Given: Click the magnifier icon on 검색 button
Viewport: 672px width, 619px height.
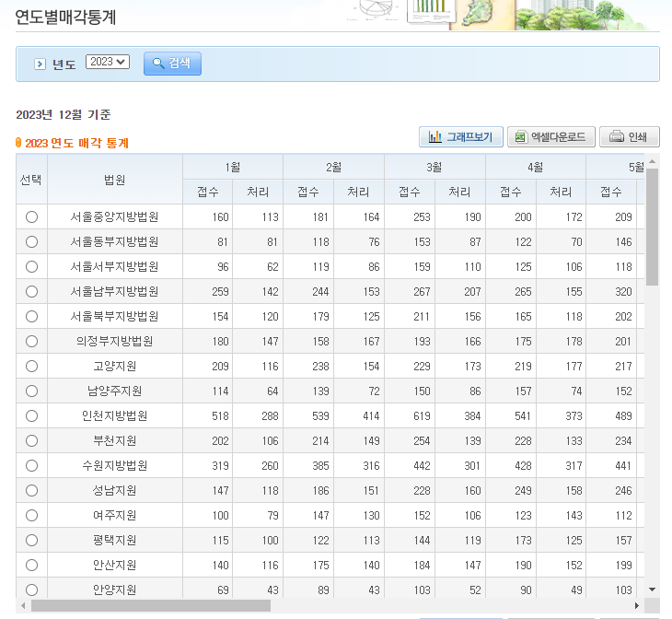Looking at the screenshot, I should [x=158, y=64].
